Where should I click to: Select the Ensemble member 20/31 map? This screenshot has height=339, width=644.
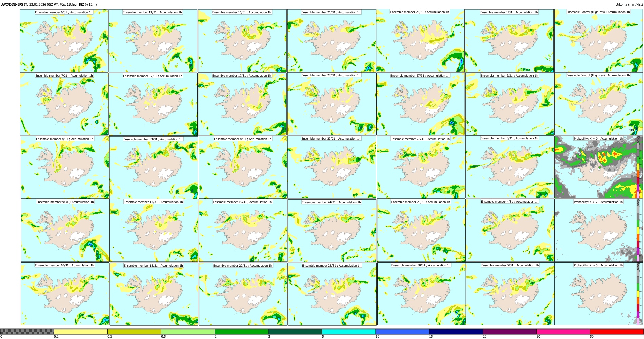tap(243, 294)
